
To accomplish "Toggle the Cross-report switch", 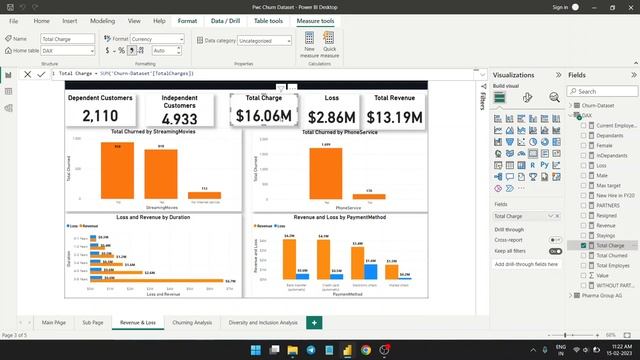I will [x=555, y=240].
